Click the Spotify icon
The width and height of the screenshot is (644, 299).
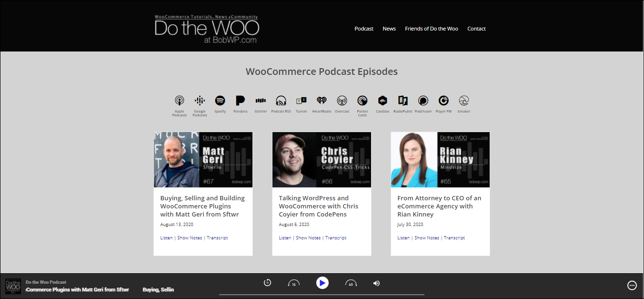[x=220, y=101]
